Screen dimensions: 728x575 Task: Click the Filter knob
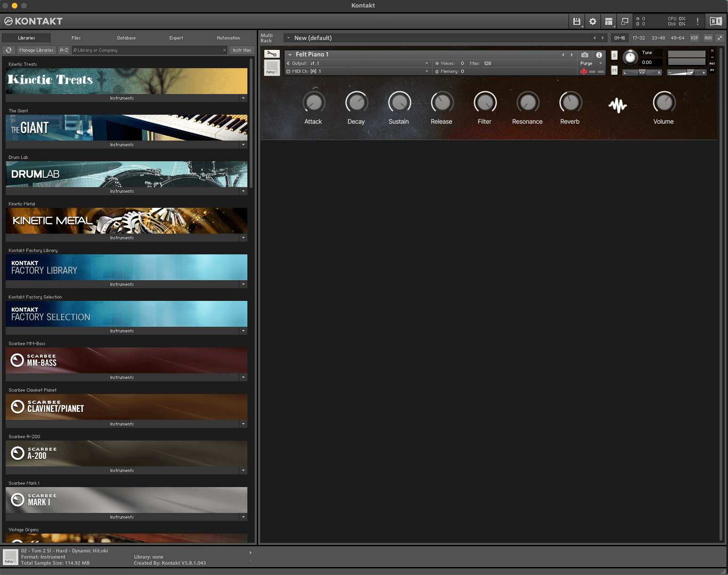(x=485, y=102)
